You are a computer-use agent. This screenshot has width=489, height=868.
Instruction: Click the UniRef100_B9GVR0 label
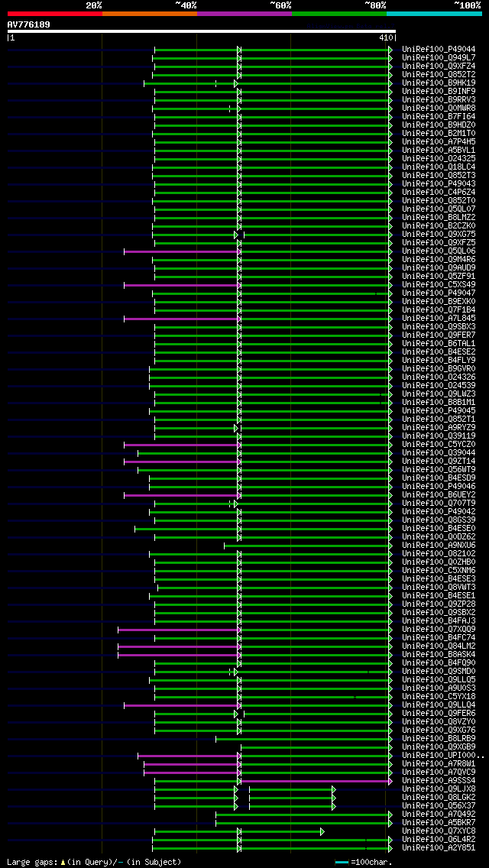(439, 369)
